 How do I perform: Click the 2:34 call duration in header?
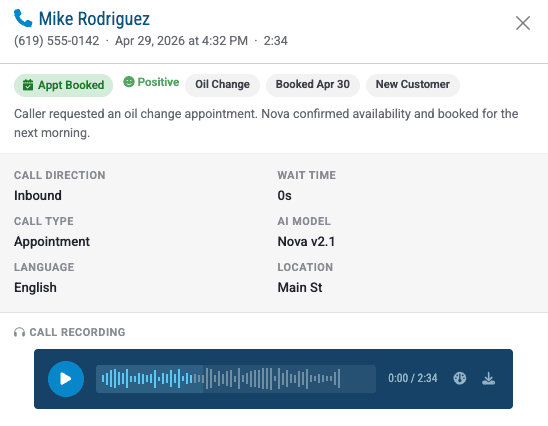pos(275,41)
